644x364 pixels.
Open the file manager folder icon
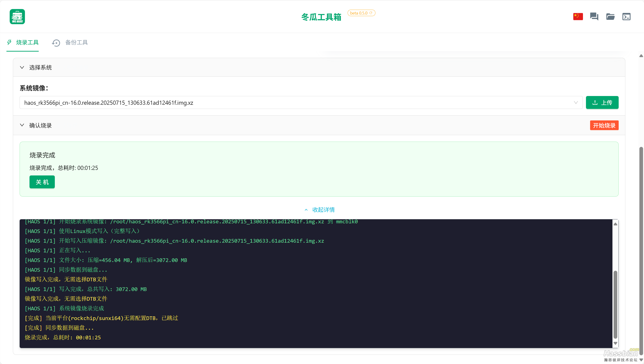click(x=610, y=17)
